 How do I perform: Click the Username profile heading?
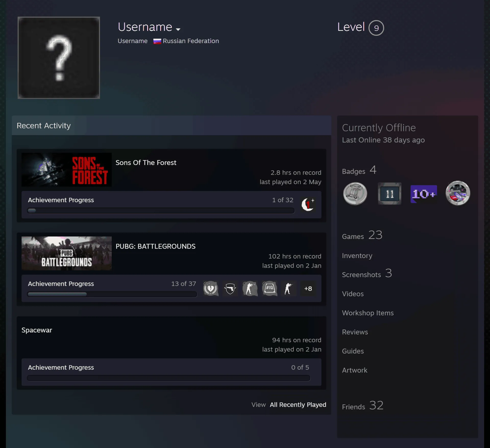[x=145, y=27]
